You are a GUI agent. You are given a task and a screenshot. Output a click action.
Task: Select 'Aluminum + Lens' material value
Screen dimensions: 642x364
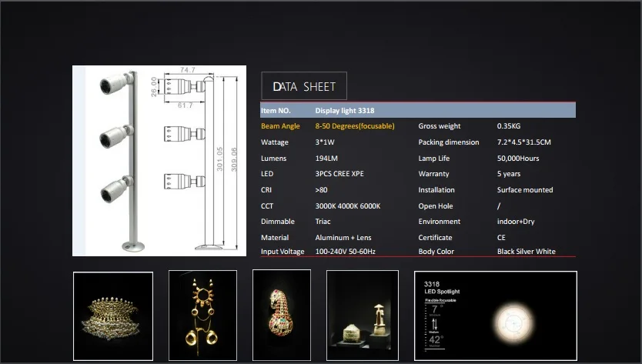[x=343, y=238]
